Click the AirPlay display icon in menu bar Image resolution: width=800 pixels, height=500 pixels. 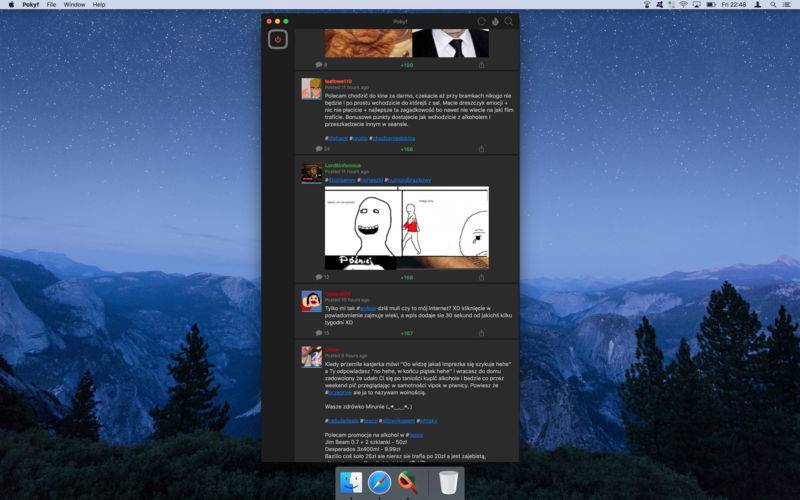coord(696,5)
